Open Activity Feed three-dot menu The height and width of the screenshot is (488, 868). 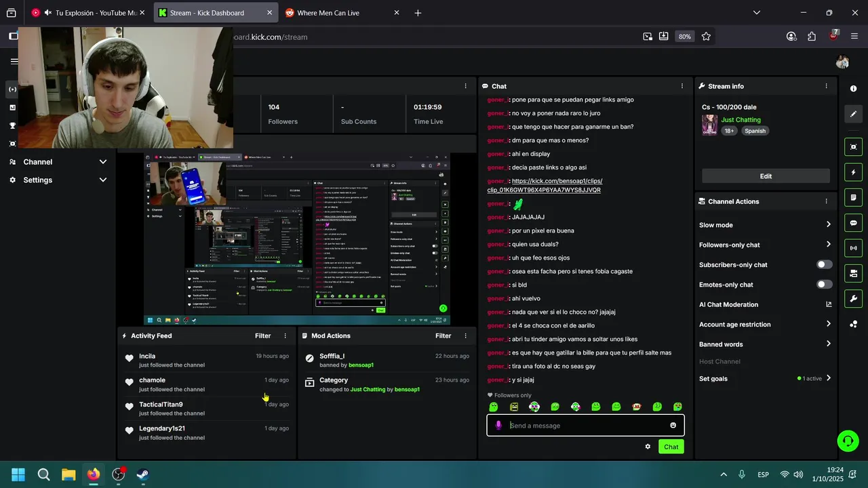pyautogui.click(x=285, y=335)
